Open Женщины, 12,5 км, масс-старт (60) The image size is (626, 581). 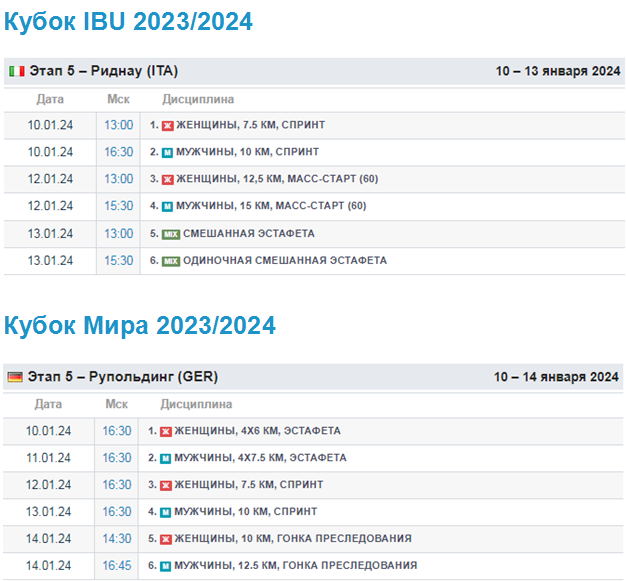coord(277,178)
